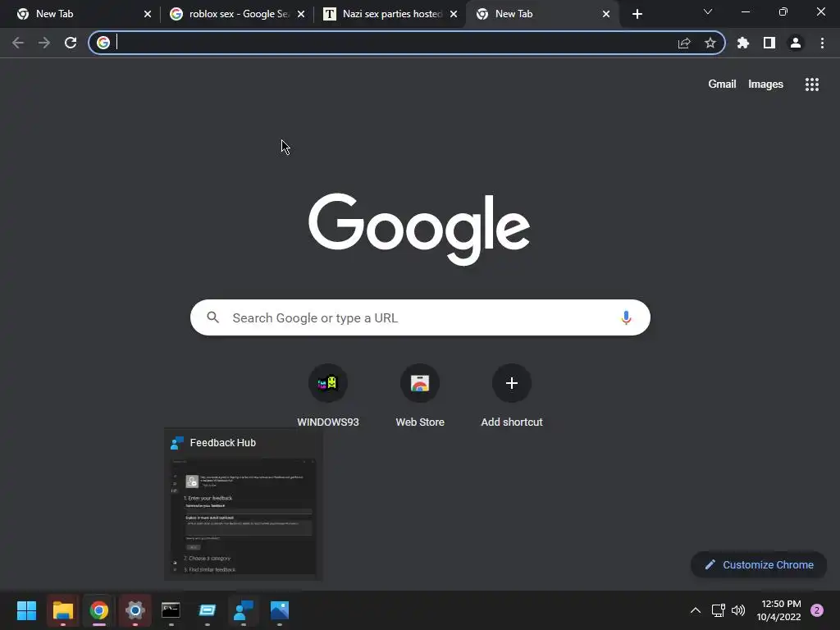Go back to the previous page
Viewport: 840px width, 630px height.
click(x=18, y=43)
